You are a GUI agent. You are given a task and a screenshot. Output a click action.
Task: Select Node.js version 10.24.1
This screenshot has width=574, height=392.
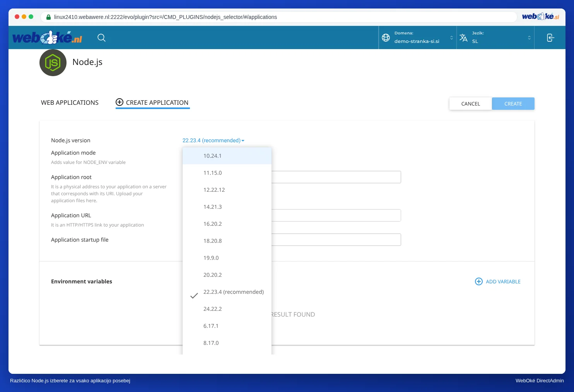tap(227, 156)
